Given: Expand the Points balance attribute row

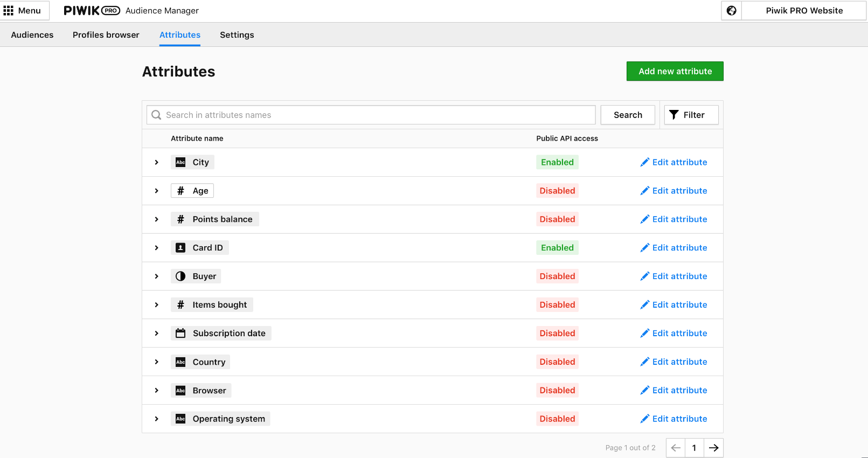Looking at the screenshot, I should point(157,219).
